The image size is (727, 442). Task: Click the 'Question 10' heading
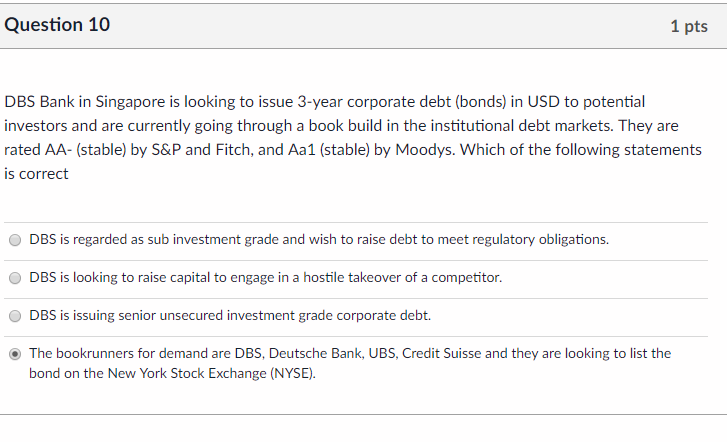(57, 25)
